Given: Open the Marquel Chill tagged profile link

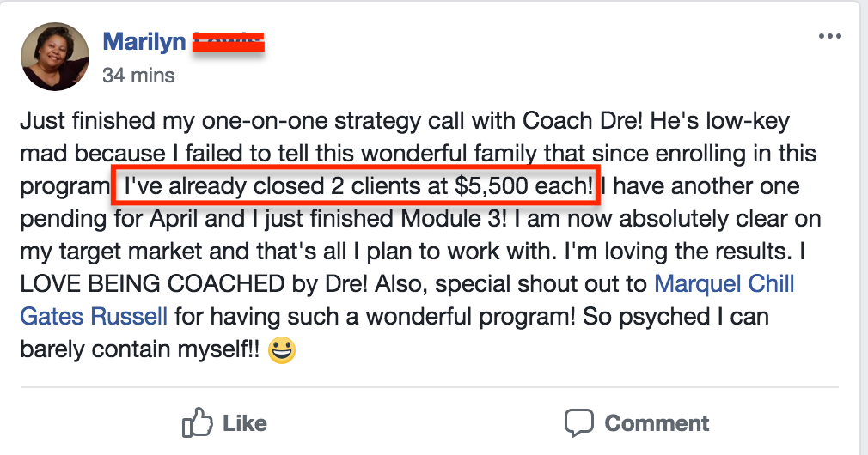Looking at the screenshot, I should (x=724, y=283).
